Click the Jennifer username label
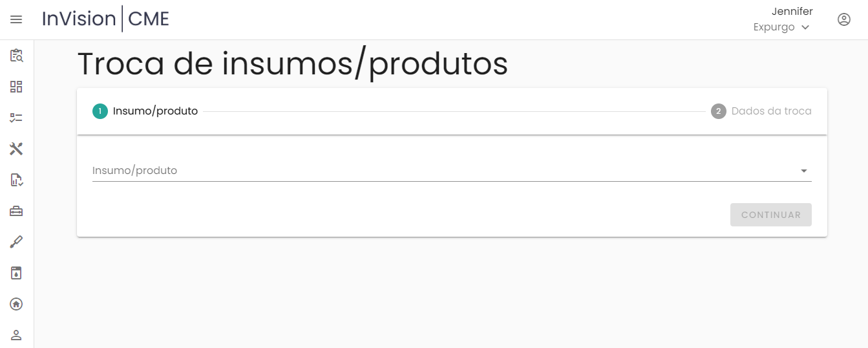This screenshot has width=868, height=348. tap(792, 11)
